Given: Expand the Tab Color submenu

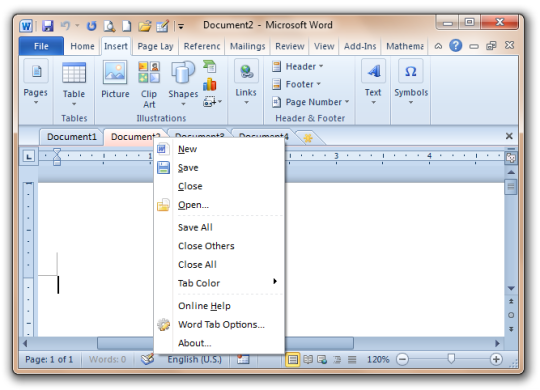Looking at the screenshot, I should tap(219, 283).
